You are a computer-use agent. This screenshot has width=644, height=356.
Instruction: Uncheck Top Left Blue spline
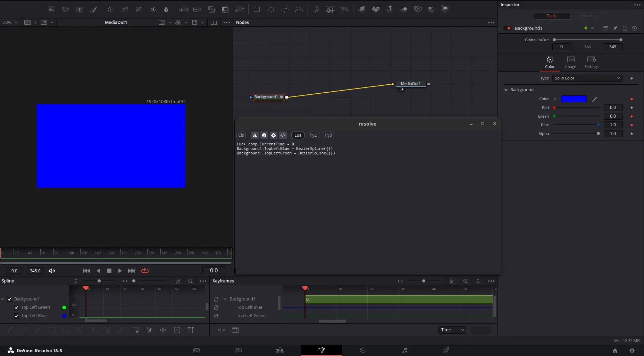(17, 316)
